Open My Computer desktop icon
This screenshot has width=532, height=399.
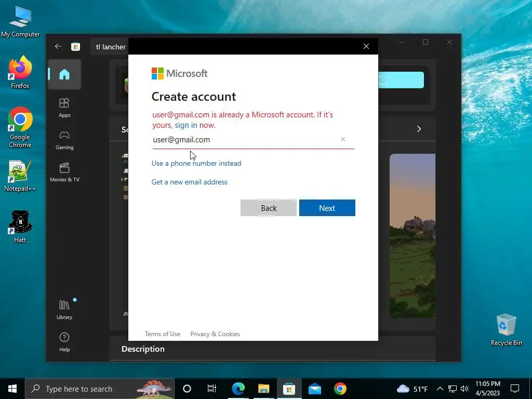20,22
